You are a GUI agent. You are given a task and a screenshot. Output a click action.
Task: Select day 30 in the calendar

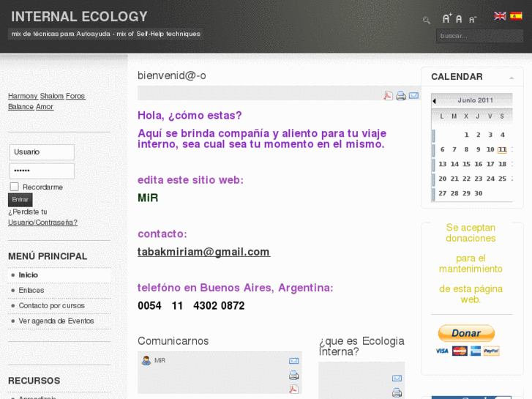tap(479, 193)
